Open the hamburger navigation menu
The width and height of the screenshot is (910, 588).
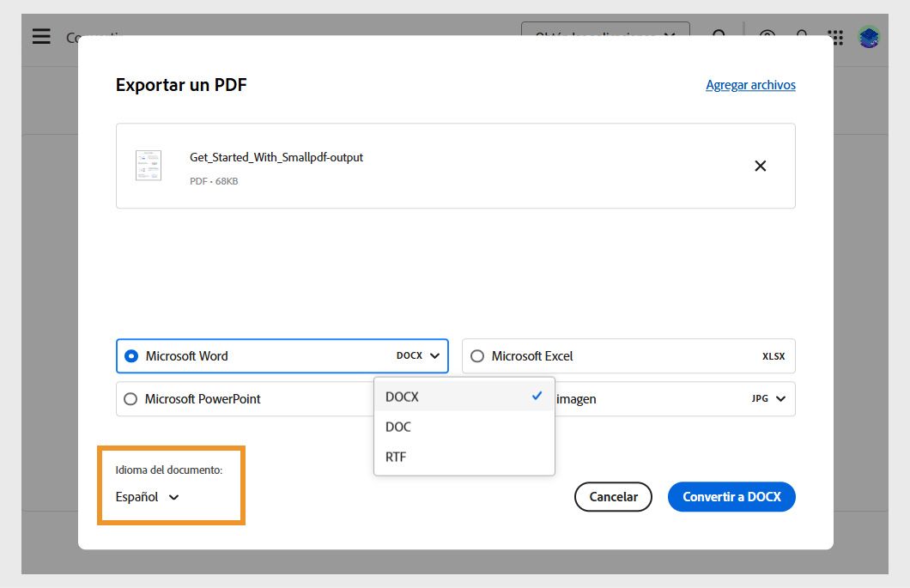pos(40,37)
